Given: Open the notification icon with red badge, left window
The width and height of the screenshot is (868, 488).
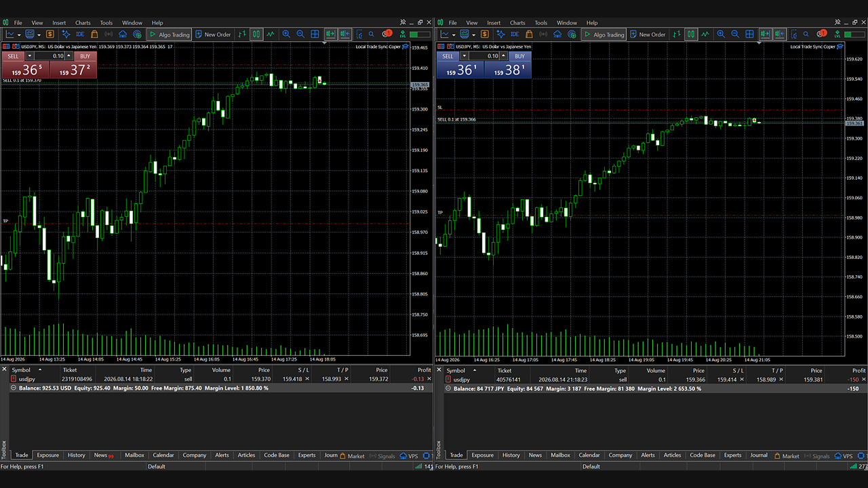Looking at the screenshot, I should (387, 33).
